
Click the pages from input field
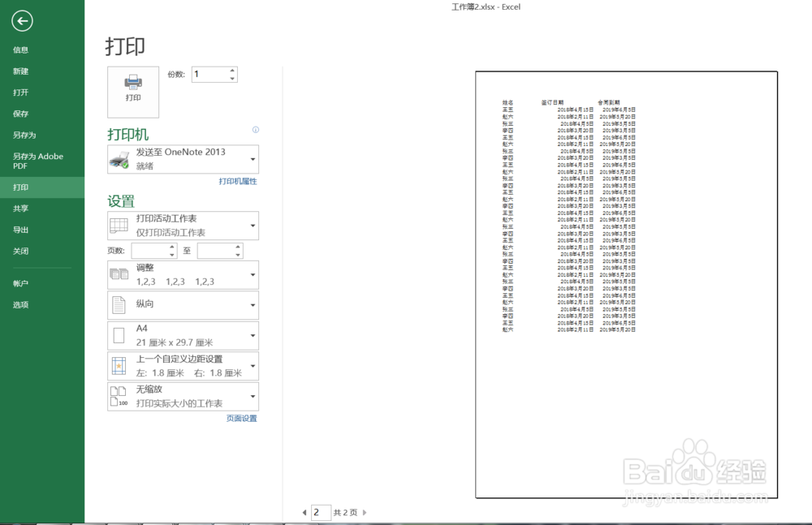click(x=149, y=251)
